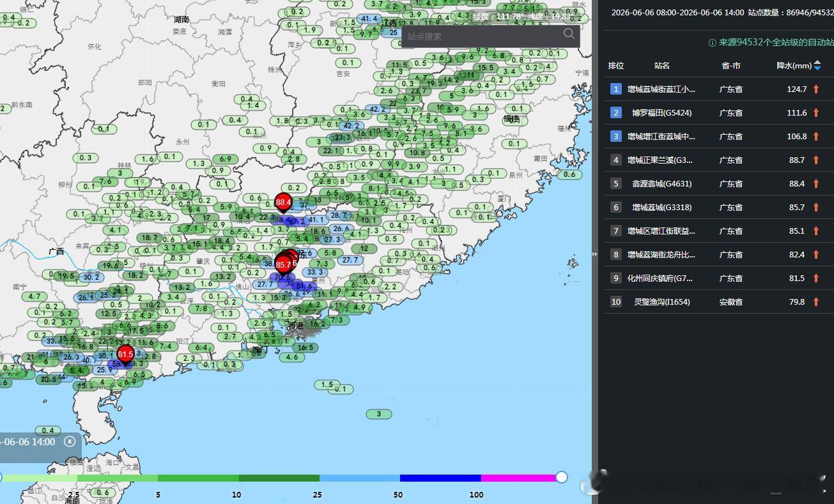Image resolution: width=834 pixels, height=504 pixels.
Task: Click the up arrow beside 85.7 in the ranking table
Action: pyautogui.click(x=816, y=208)
